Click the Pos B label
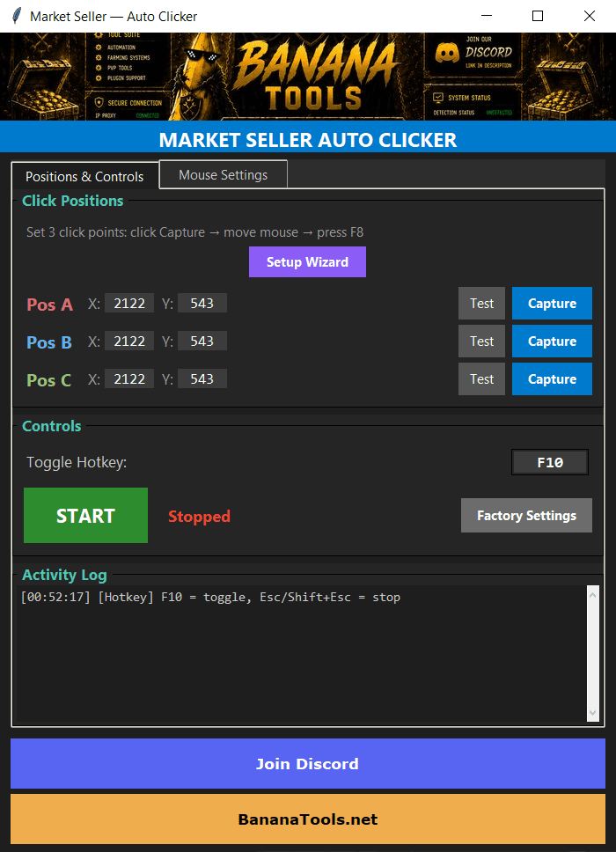The image size is (616, 852). click(x=49, y=342)
